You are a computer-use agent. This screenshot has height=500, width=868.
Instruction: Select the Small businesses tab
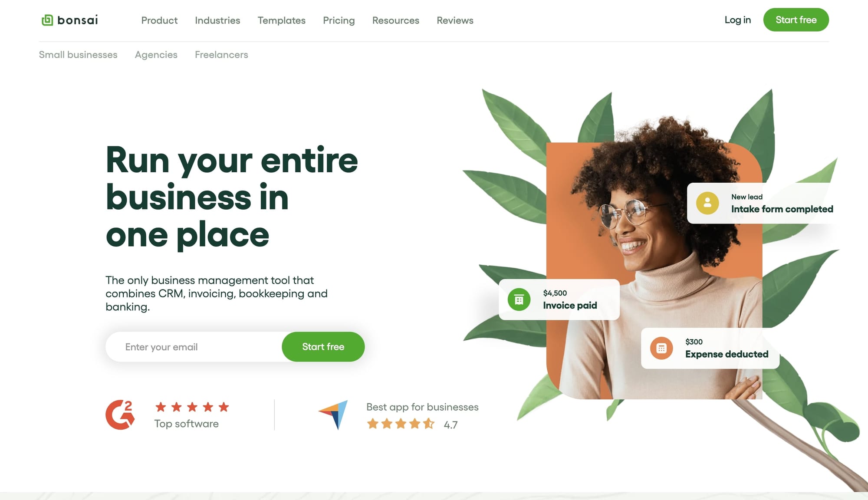(78, 55)
